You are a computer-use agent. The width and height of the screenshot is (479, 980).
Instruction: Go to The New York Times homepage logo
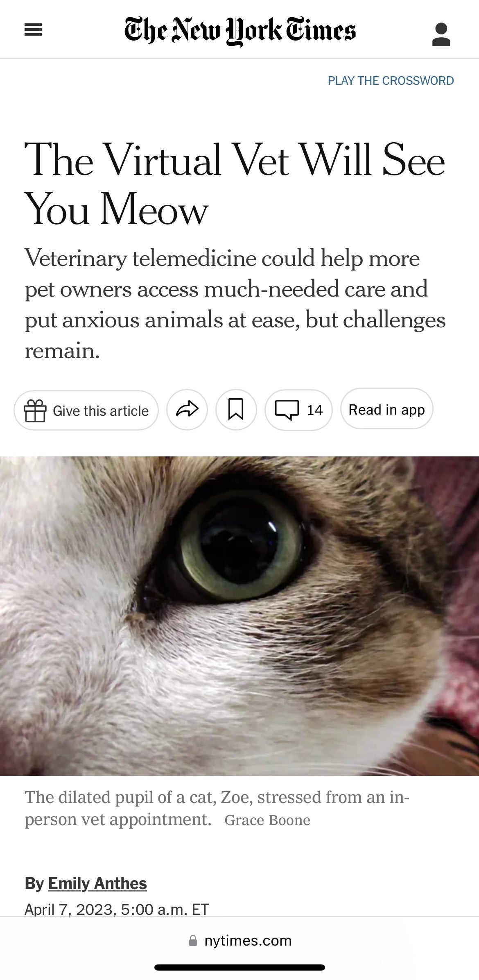(240, 31)
